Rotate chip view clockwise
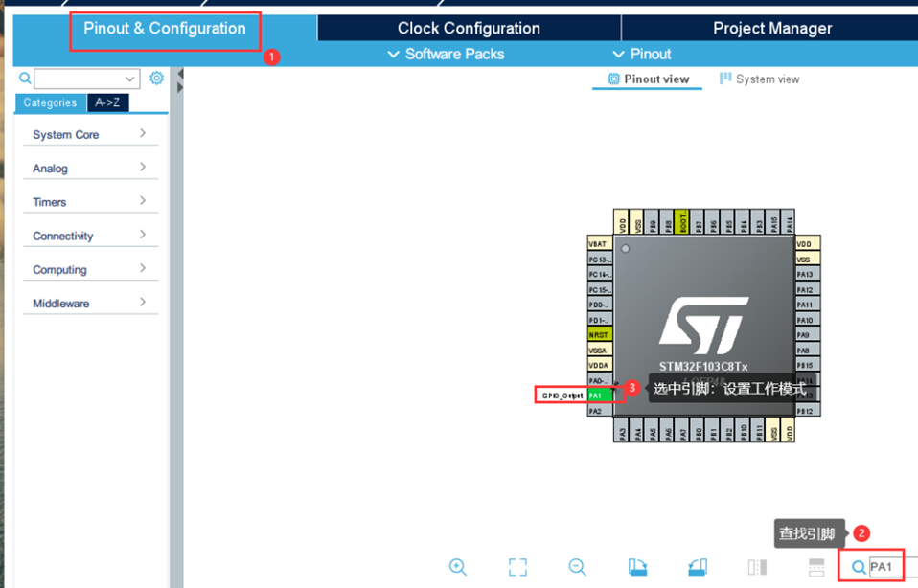The height and width of the screenshot is (588, 918). coord(637,567)
